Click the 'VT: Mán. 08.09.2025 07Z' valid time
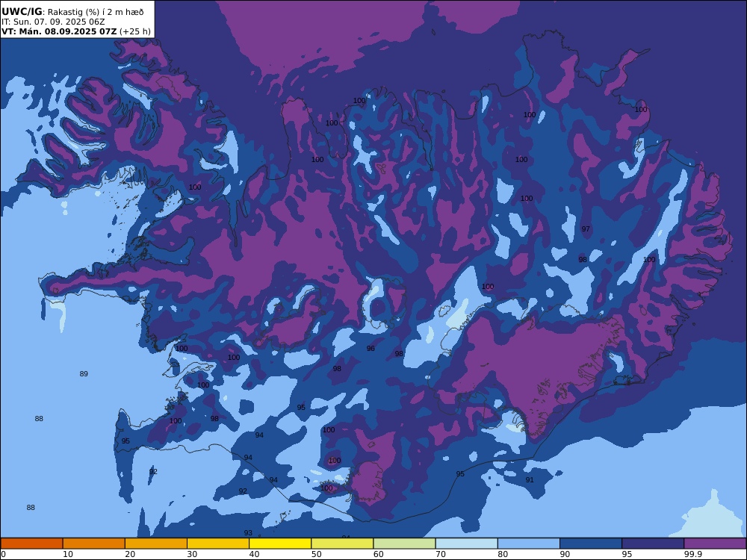This screenshot has height=560, width=747. [x=59, y=31]
